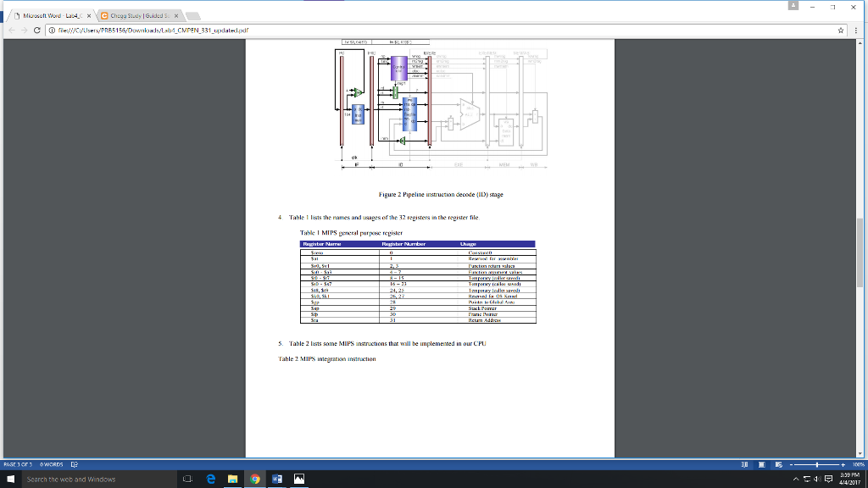Open Microsoft Edge from the taskbar
Screen dimensions: 868x488
pyautogui.click(x=210, y=479)
